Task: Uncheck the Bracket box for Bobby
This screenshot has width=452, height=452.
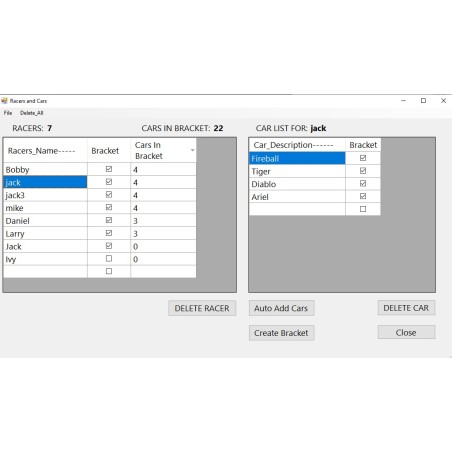Action: [x=109, y=169]
